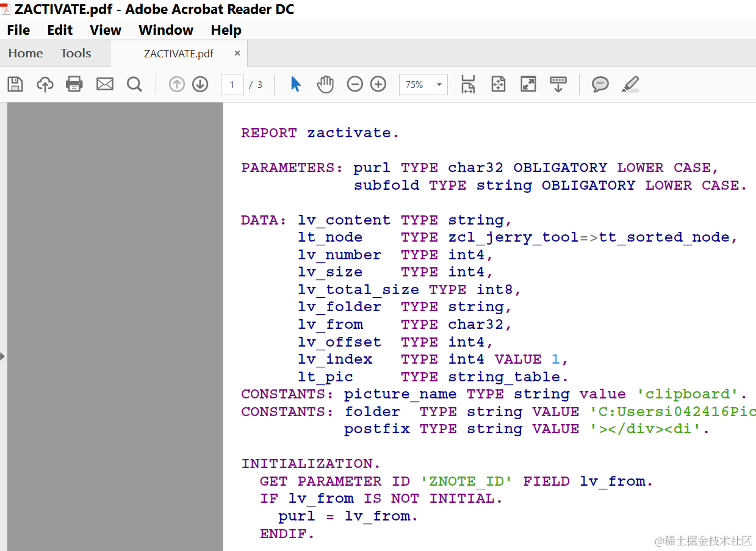Open the Find text magnifier icon
The image size is (756, 551).
click(134, 84)
